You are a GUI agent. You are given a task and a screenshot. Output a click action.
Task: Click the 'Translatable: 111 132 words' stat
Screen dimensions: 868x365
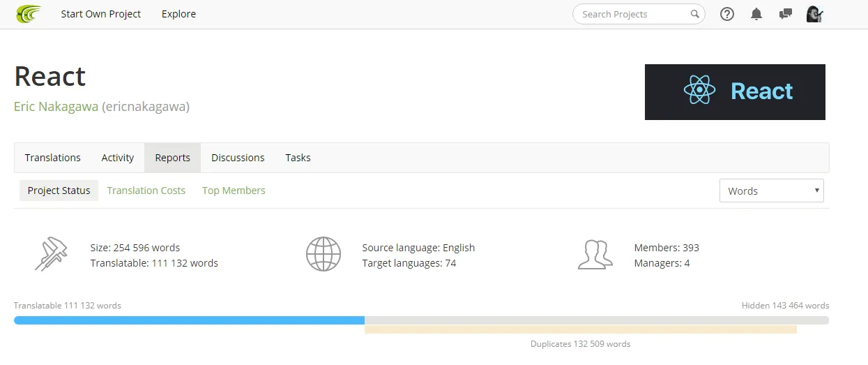[154, 263]
